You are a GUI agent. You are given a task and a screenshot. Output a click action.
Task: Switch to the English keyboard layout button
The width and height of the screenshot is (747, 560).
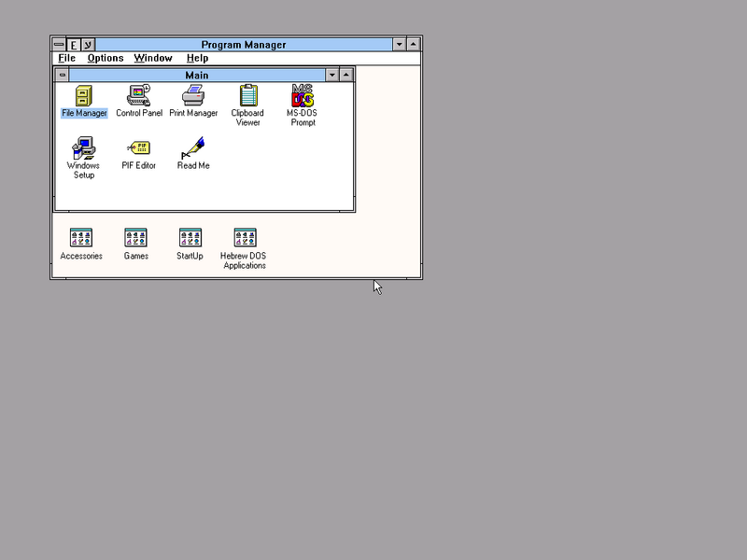coord(74,45)
